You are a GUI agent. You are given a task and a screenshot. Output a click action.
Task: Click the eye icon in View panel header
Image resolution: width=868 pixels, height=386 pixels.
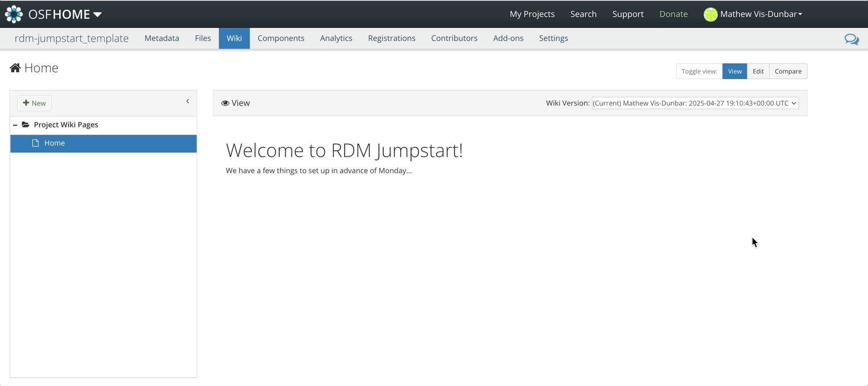[x=225, y=103]
